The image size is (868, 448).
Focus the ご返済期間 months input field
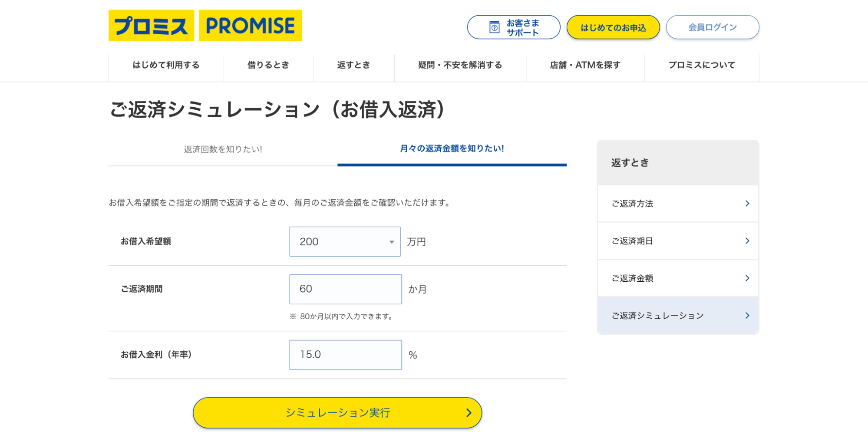pyautogui.click(x=345, y=289)
